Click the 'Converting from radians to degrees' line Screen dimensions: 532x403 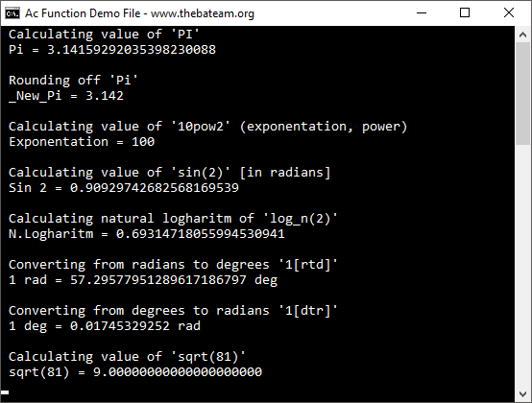click(x=173, y=265)
